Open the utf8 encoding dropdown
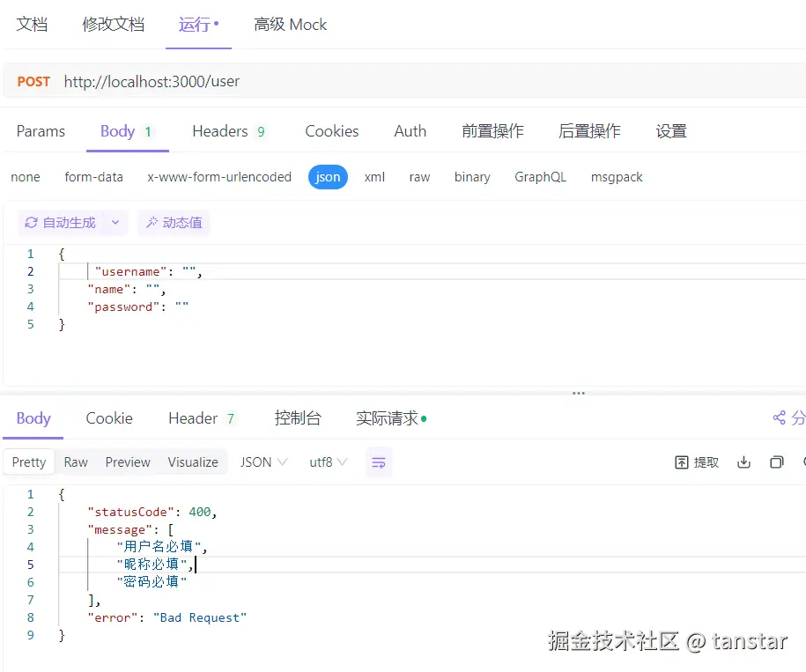This screenshot has height=672, width=806. pos(328,462)
